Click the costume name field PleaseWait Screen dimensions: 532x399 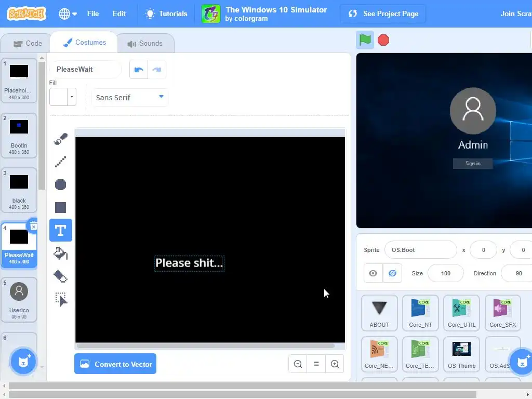click(x=86, y=70)
